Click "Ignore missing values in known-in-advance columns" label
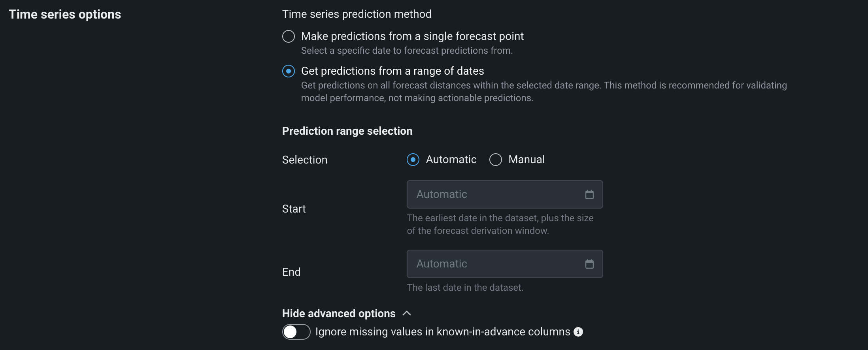 (443, 332)
